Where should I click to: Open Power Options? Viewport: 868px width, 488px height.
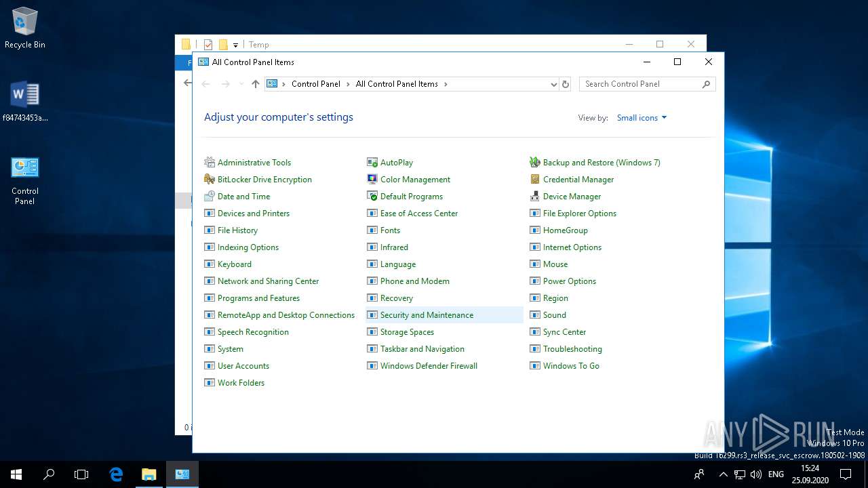(x=570, y=281)
